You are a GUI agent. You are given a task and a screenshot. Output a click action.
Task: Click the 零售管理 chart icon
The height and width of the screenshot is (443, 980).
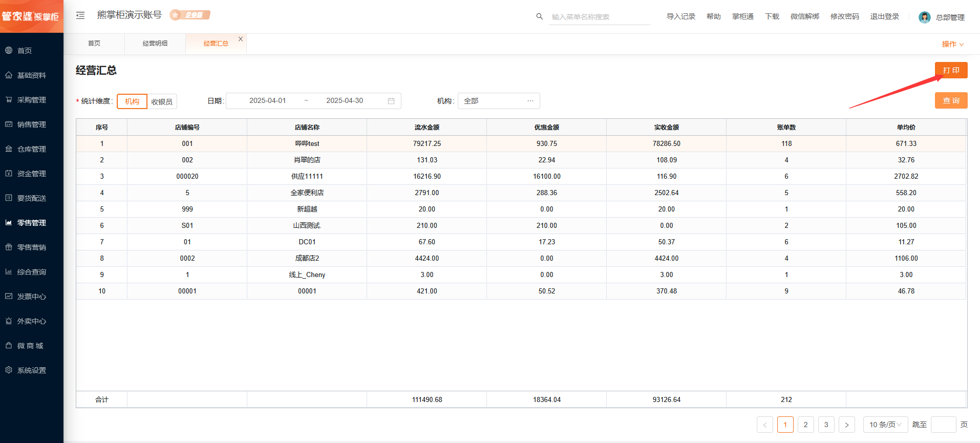(9, 222)
